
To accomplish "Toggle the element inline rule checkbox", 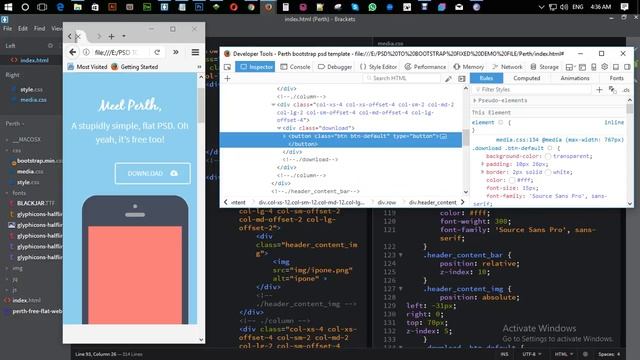I will pos(501,122).
